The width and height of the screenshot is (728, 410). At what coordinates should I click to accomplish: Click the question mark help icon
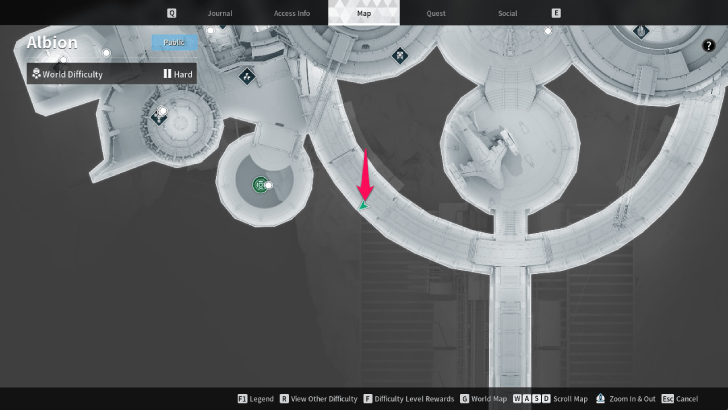[x=708, y=73]
